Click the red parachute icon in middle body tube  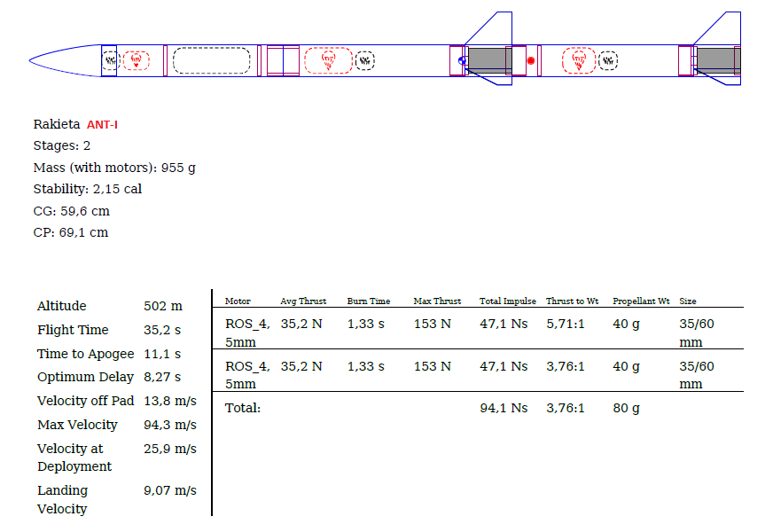tap(328, 60)
